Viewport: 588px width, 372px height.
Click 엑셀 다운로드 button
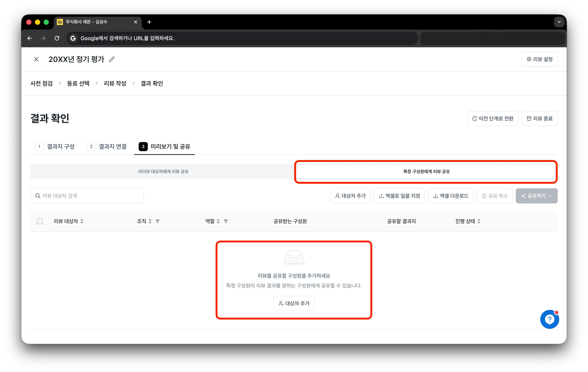450,196
